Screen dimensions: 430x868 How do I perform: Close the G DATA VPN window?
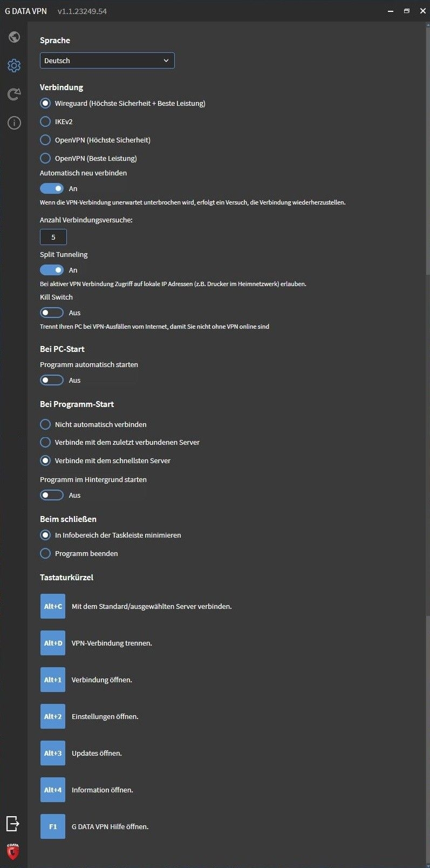[x=423, y=11]
